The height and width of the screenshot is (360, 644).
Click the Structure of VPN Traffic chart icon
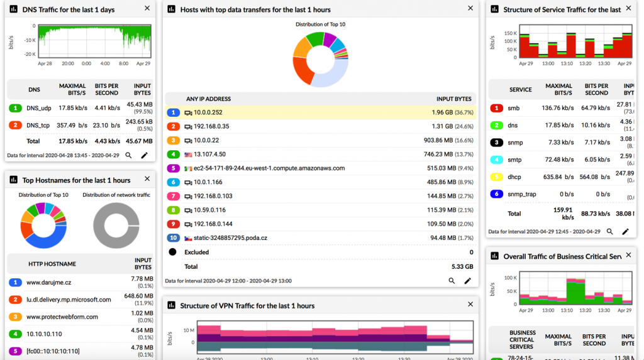tap(171, 305)
